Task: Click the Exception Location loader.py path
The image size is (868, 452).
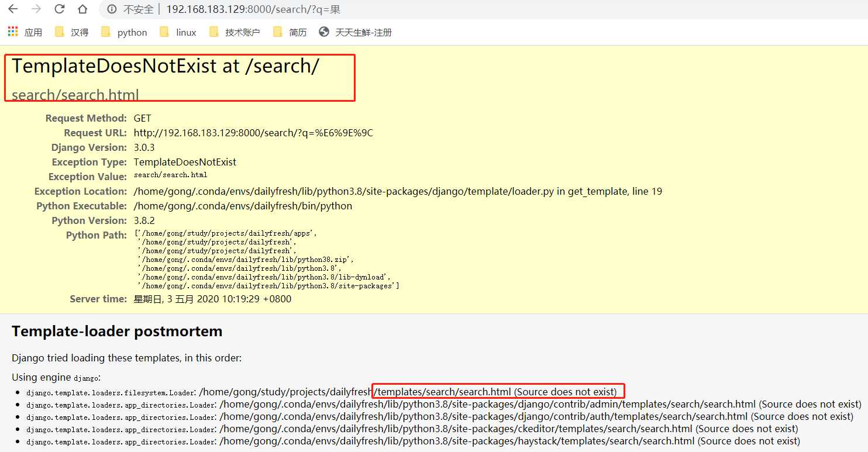Action: click(x=398, y=191)
